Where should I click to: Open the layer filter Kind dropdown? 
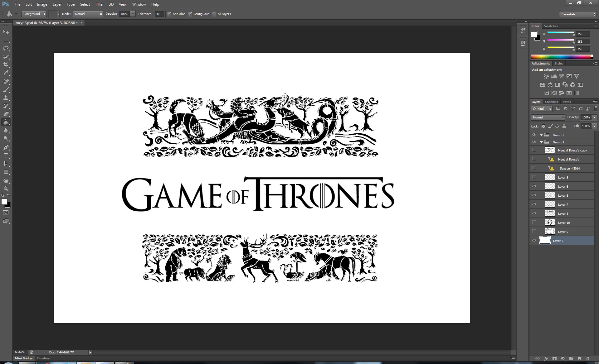(x=542, y=108)
